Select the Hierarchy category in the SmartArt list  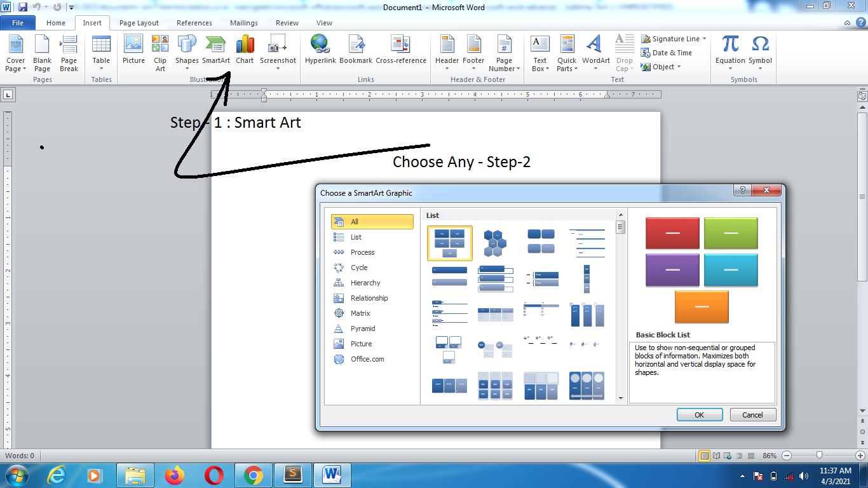pos(365,283)
